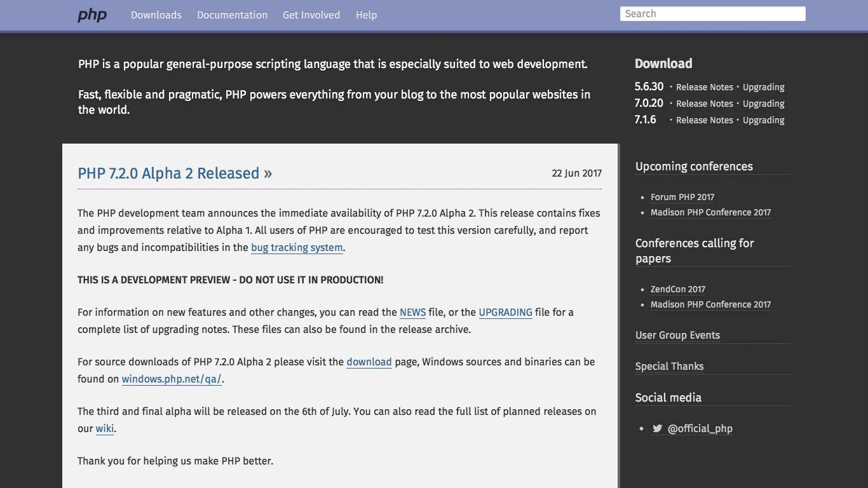
Task: View Release Notes for 7.1.6
Action: click(705, 119)
